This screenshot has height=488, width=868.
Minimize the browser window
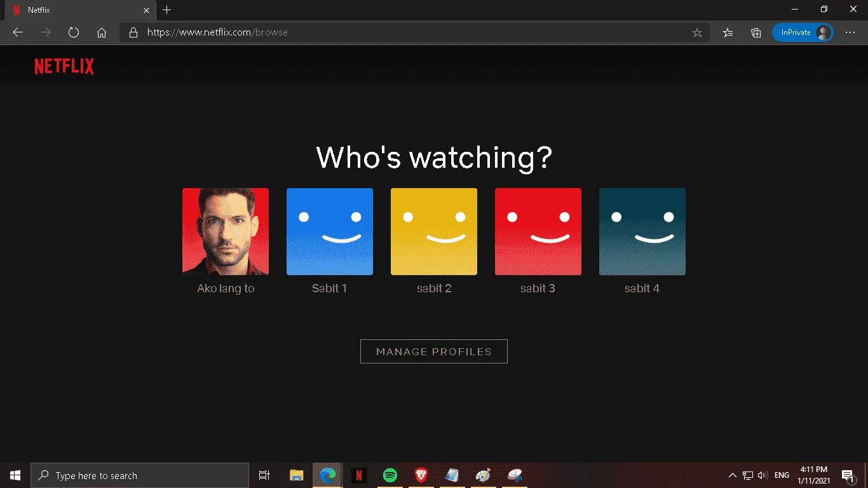point(795,10)
